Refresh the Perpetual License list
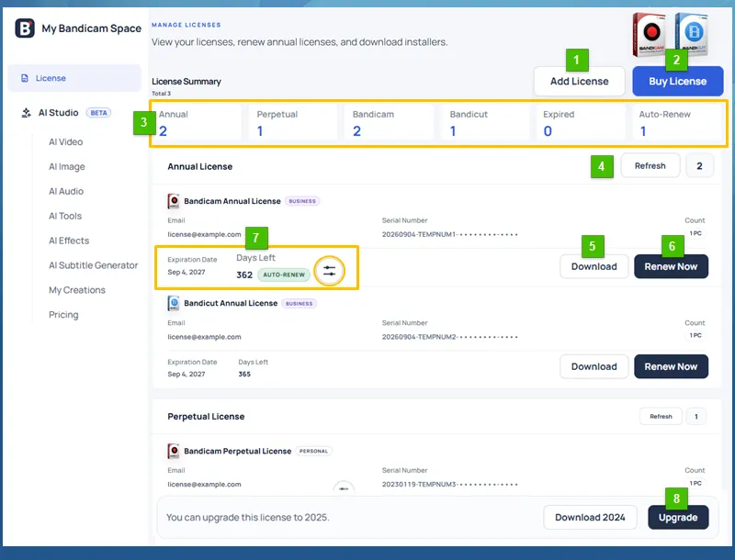This screenshot has width=735, height=560. pos(661,416)
